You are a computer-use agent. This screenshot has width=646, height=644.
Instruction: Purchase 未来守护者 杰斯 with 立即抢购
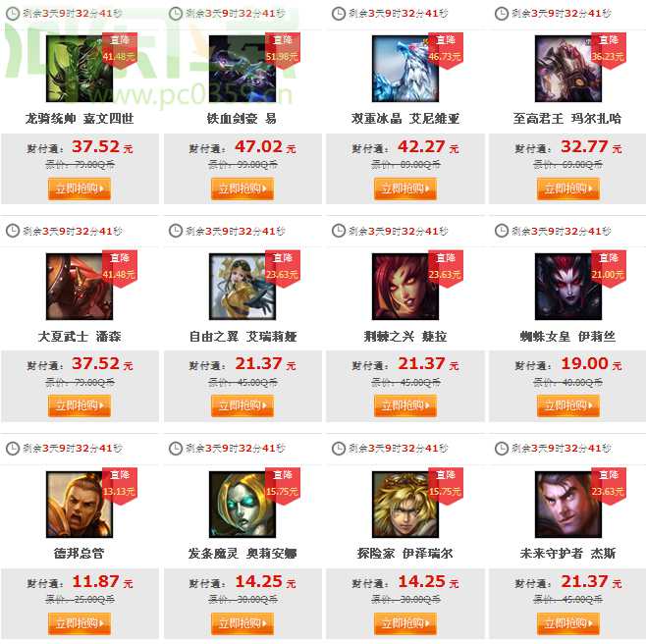click(x=568, y=623)
